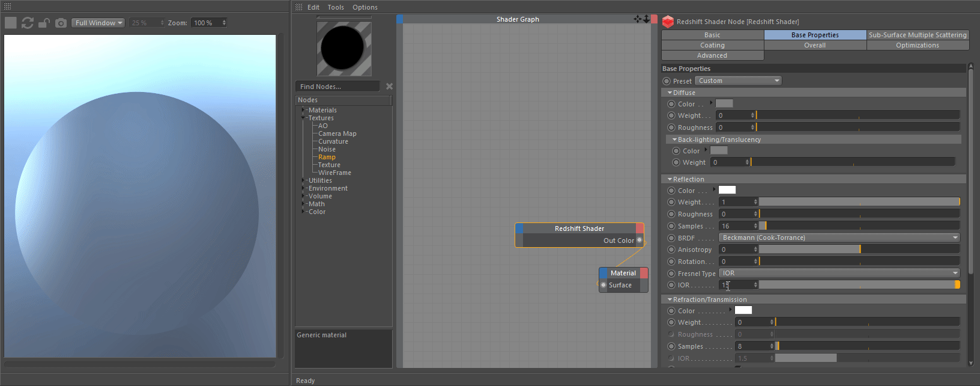
Task: Select the WireFrame texture node
Action: [x=334, y=173]
